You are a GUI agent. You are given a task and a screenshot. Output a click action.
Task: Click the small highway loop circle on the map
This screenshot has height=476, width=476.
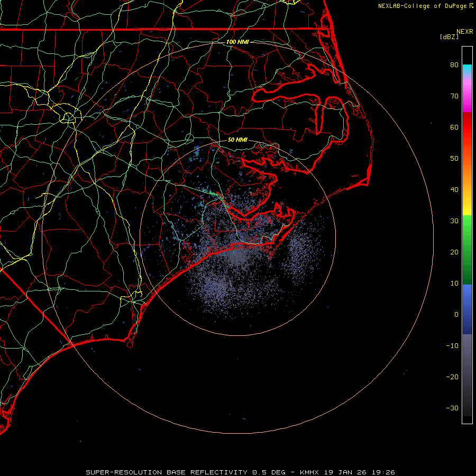pyautogui.click(x=68, y=117)
